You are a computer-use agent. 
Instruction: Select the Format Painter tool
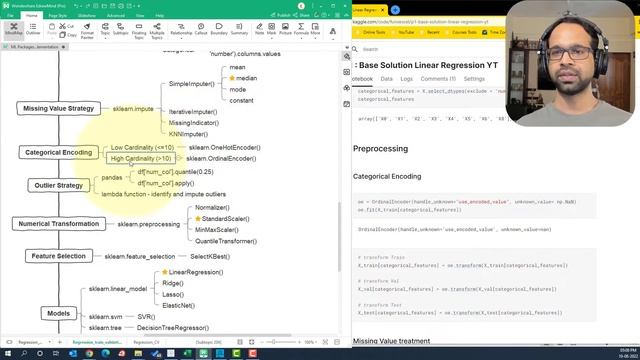click(87, 31)
